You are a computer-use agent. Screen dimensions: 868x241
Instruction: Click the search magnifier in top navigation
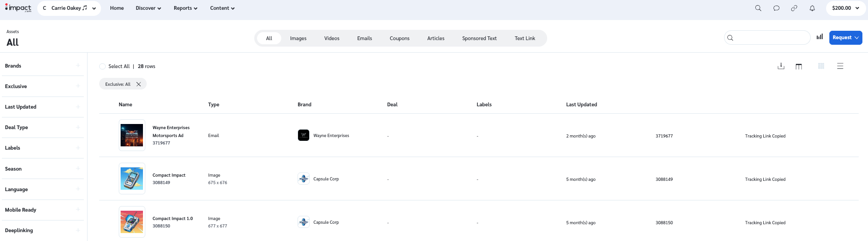[758, 8]
